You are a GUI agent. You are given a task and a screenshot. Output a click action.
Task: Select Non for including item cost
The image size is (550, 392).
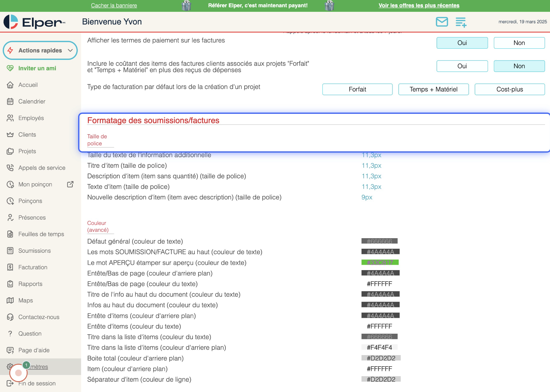click(519, 66)
